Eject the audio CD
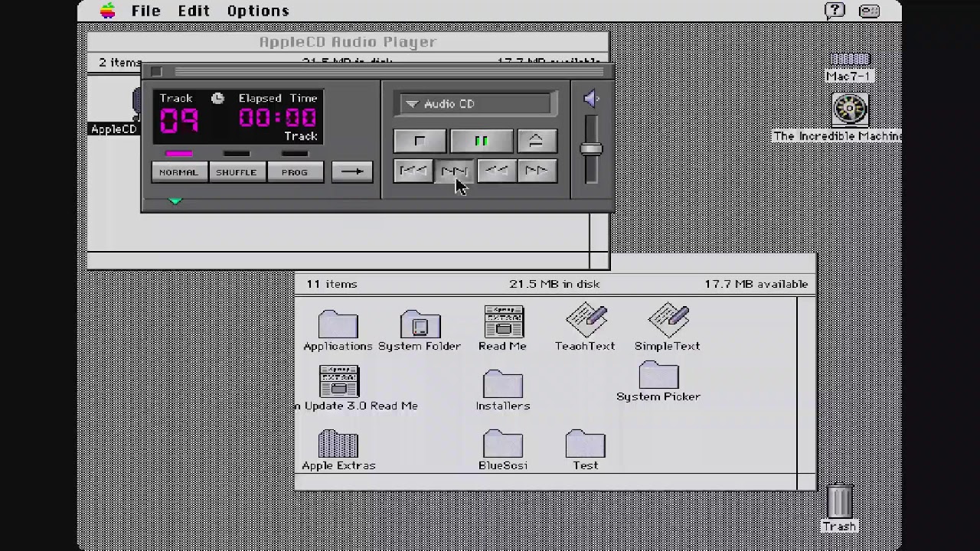This screenshot has height=551, width=980. [536, 142]
